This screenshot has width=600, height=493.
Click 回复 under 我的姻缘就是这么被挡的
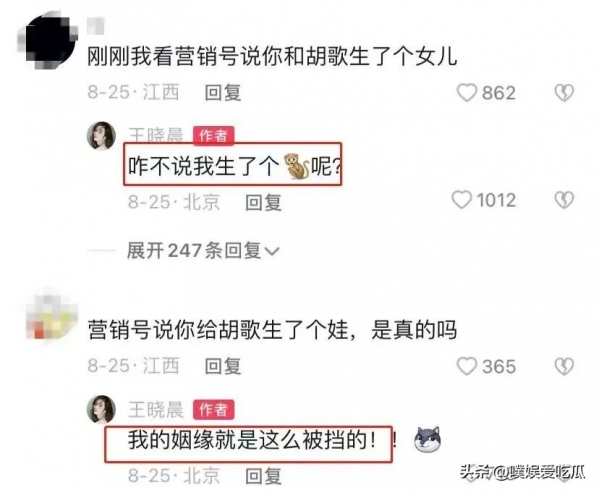pos(264,476)
